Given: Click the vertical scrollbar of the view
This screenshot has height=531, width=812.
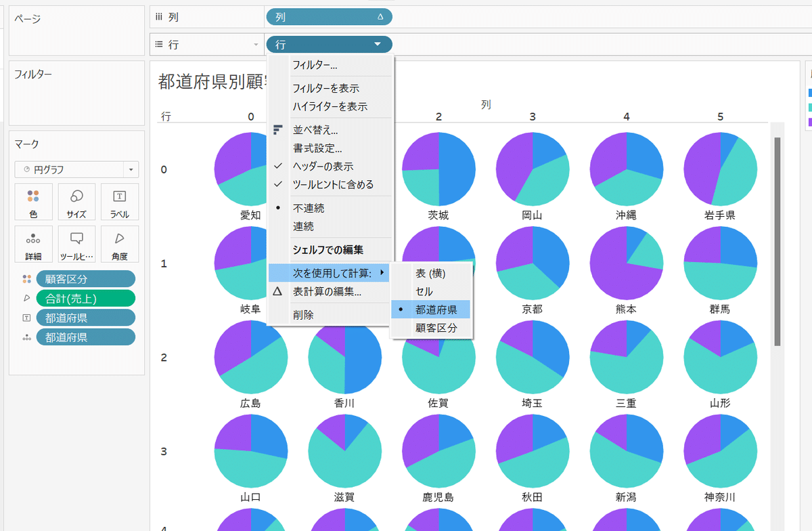Looking at the screenshot, I should pyautogui.click(x=777, y=242).
